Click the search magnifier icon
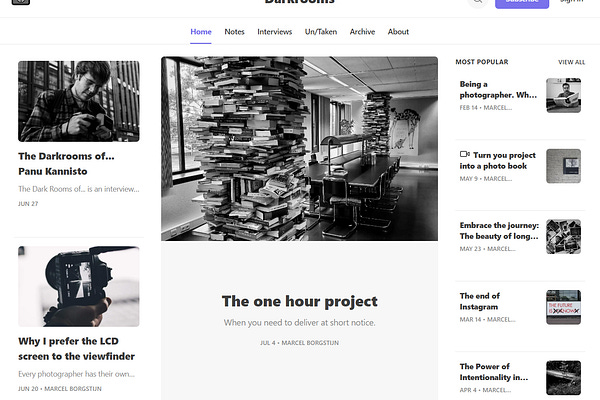600x400 pixels. (478, 2)
